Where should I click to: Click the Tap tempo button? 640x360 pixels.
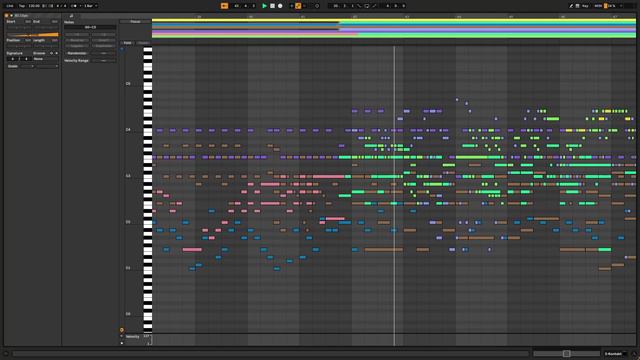click(x=22, y=6)
